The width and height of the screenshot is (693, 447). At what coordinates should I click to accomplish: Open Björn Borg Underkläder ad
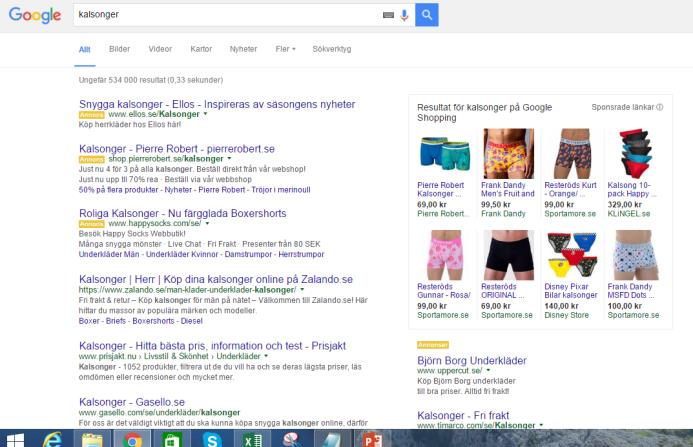click(x=472, y=360)
